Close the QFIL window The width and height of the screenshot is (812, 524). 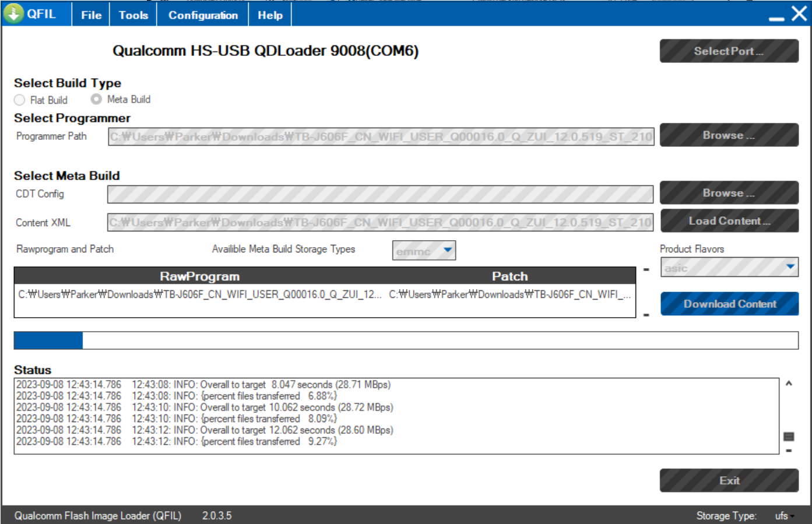(799, 13)
